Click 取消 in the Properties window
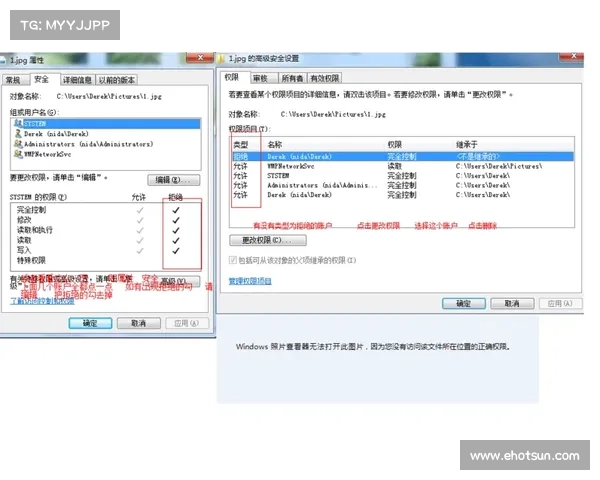Screen dimensions: 600x480 (x=139, y=323)
